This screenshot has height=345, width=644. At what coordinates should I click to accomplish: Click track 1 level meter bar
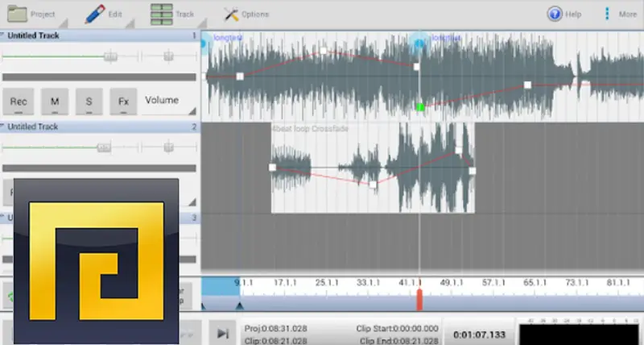pyautogui.click(x=99, y=77)
